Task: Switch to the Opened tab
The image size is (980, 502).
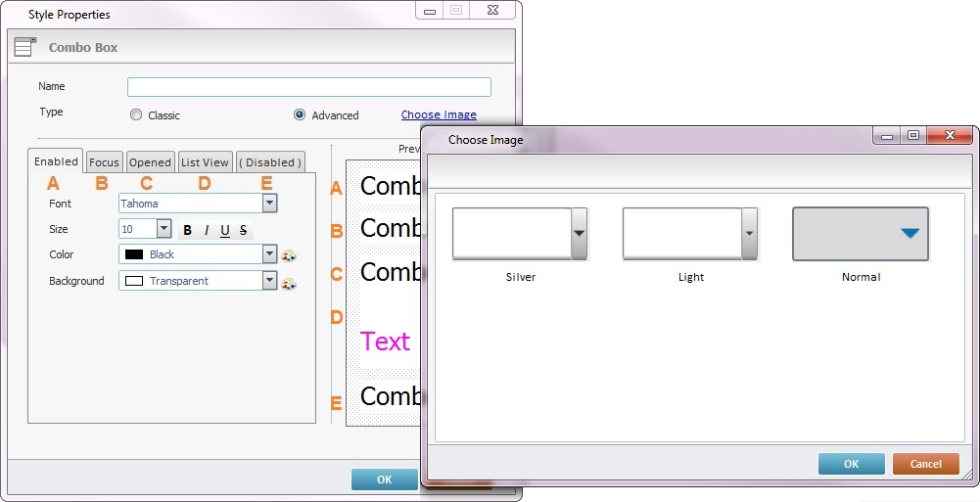Action: pos(150,162)
